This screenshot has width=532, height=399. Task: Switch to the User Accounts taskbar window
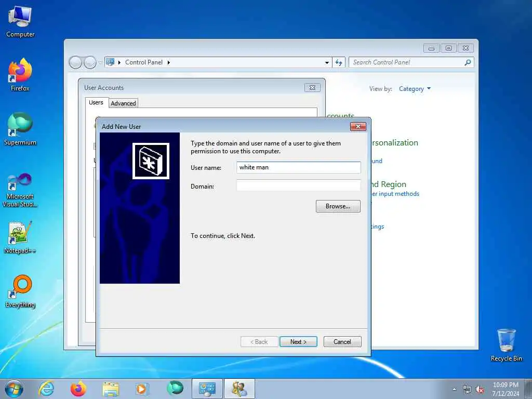click(240, 389)
